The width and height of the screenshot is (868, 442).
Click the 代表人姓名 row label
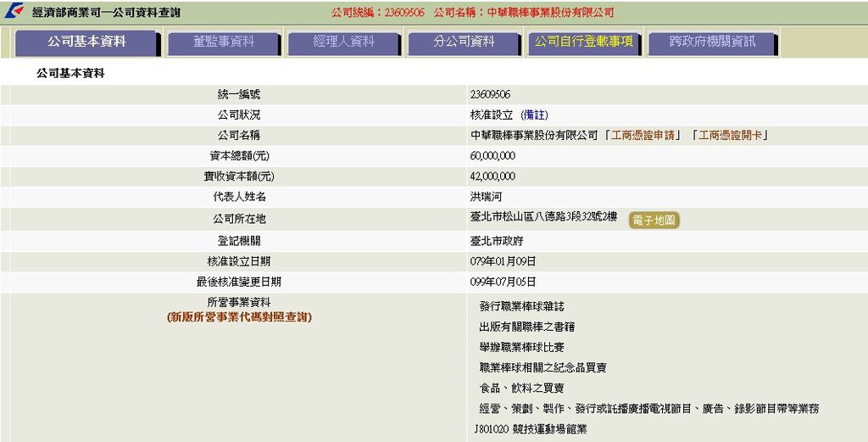pyautogui.click(x=238, y=197)
